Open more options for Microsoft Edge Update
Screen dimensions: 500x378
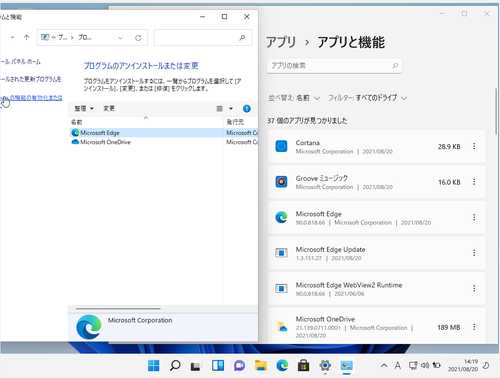(474, 253)
